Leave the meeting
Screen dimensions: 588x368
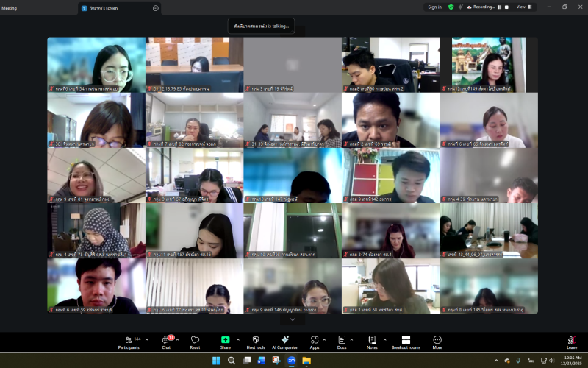(x=572, y=342)
